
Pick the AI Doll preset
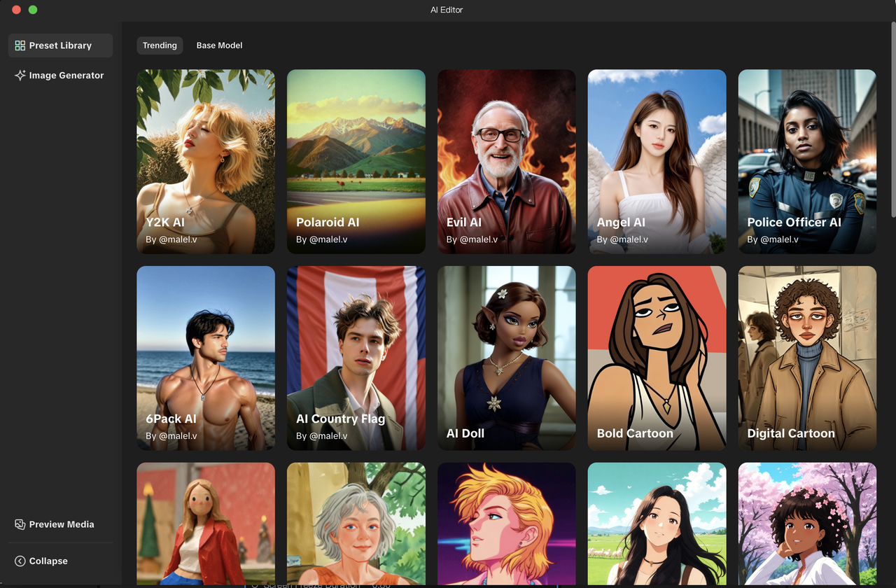tap(507, 358)
